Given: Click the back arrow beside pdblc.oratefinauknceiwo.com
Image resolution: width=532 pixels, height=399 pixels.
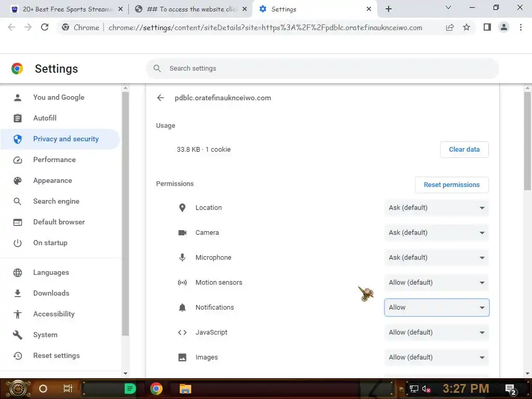Looking at the screenshot, I should tap(161, 98).
